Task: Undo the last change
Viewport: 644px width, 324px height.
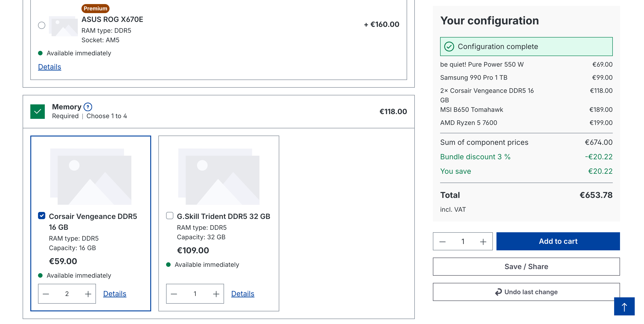Action: (526, 292)
